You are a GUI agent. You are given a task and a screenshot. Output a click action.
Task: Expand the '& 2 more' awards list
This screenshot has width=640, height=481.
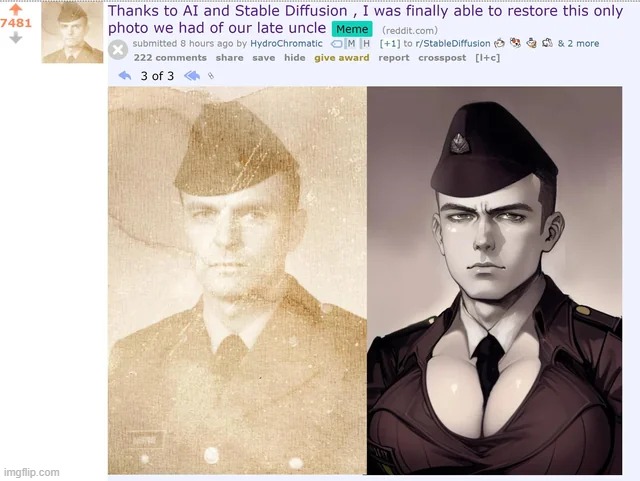pos(578,44)
